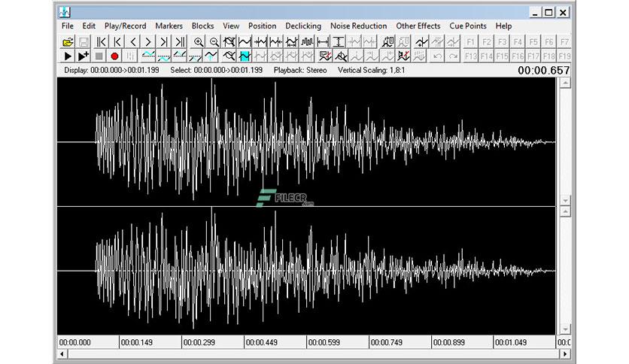Click the 00:01.049 time ruler marker
Screen dimensions: 629x364
click(x=511, y=342)
